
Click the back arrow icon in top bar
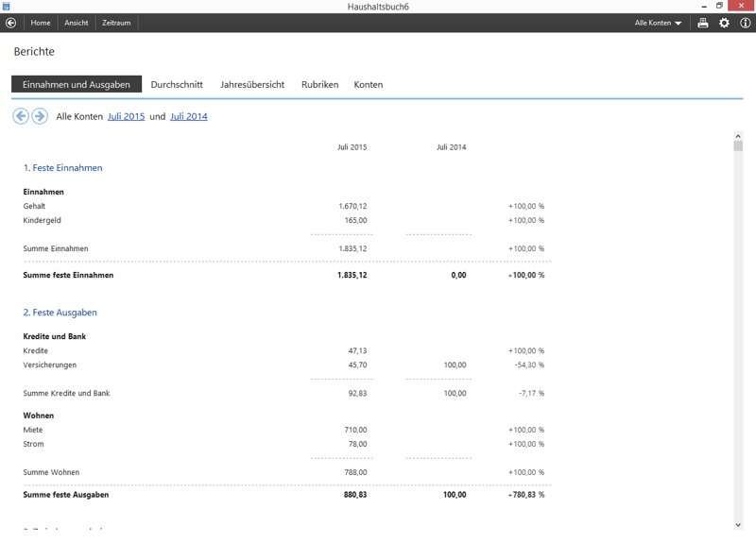click(x=11, y=23)
